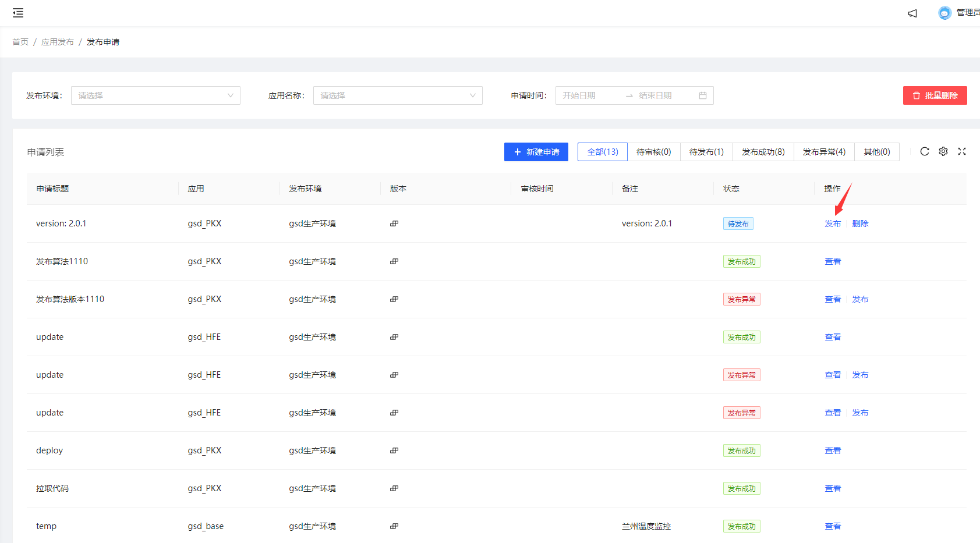
Task: Click the 新建申请 button
Action: pos(536,152)
